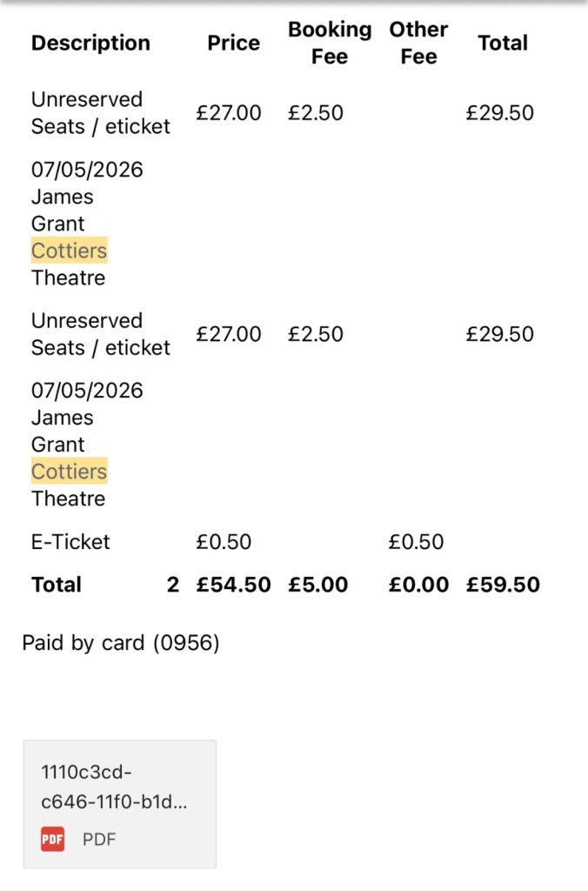This screenshot has width=588, height=891.
Task: Click the red PDF file icon
Action: 52,840
